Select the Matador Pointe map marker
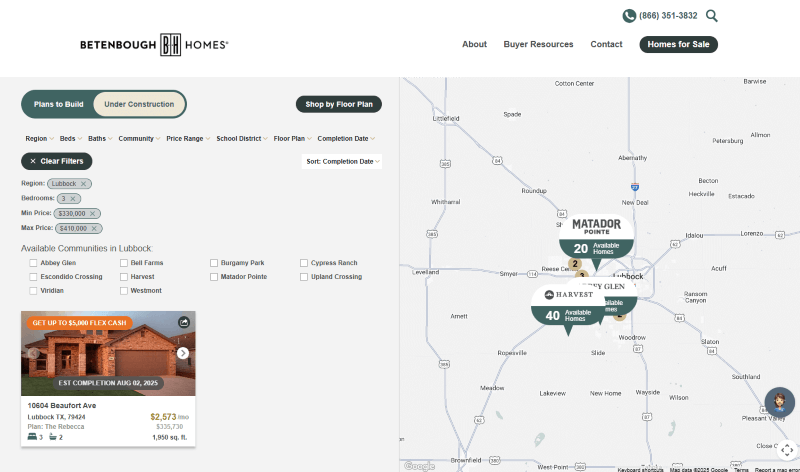This screenshot has height=472, width=800. click(596, 242)
